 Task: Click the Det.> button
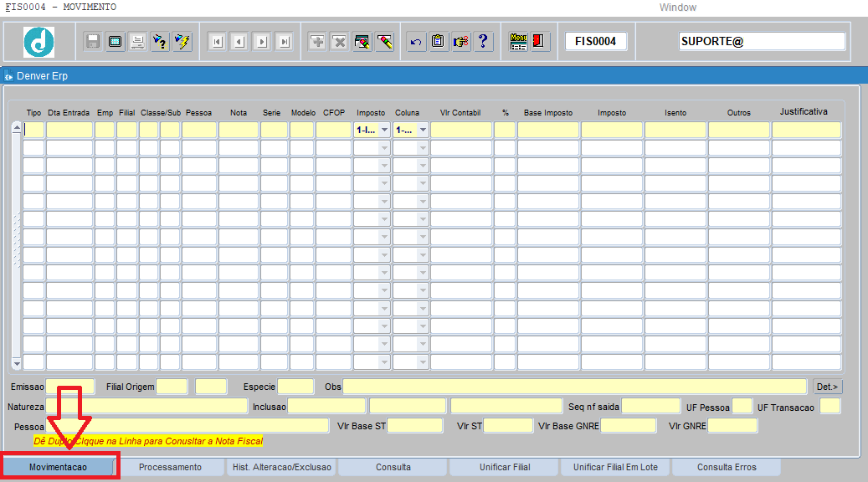tap(828, 387)
